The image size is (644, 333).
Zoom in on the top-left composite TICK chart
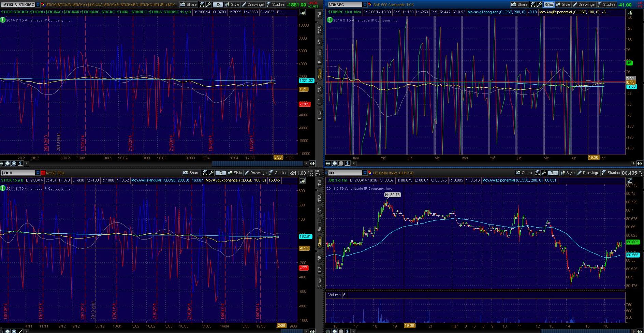pyautogui.click(x=8, y=163)
